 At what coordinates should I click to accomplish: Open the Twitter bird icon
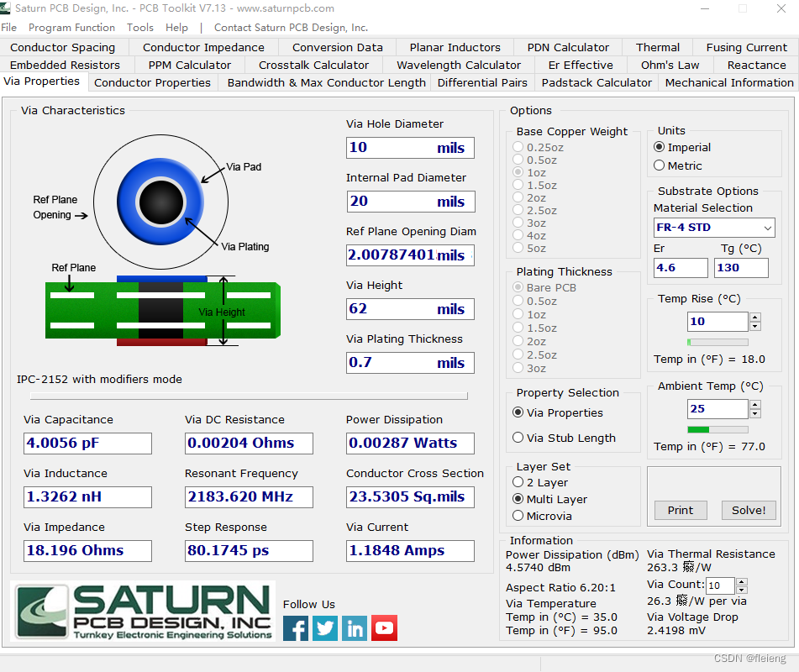click(325, 627)
